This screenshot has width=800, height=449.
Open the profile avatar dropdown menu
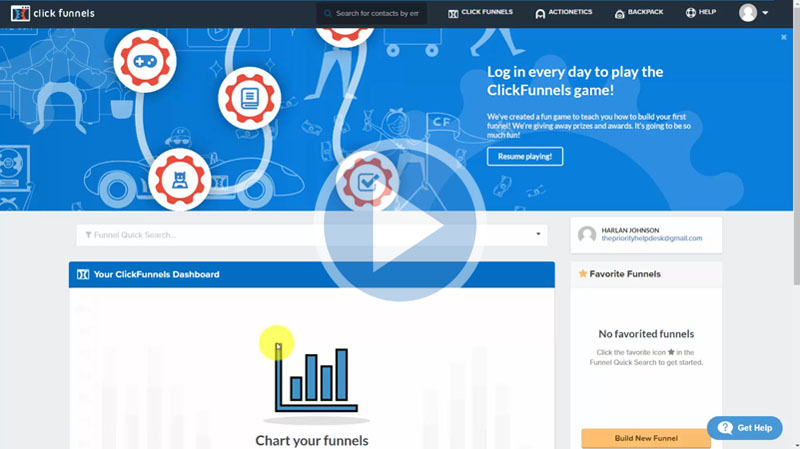click(754, 13)
